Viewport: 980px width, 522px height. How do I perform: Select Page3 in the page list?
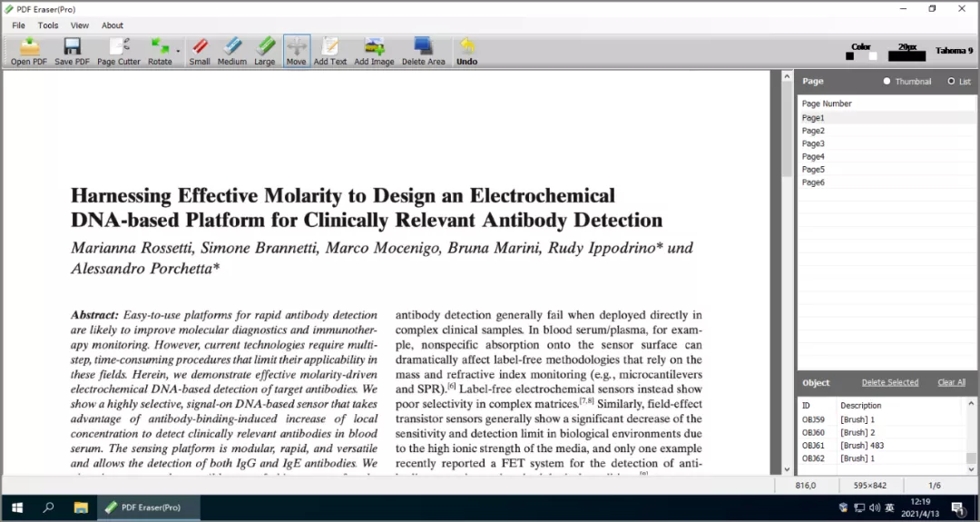coord(887,143)
